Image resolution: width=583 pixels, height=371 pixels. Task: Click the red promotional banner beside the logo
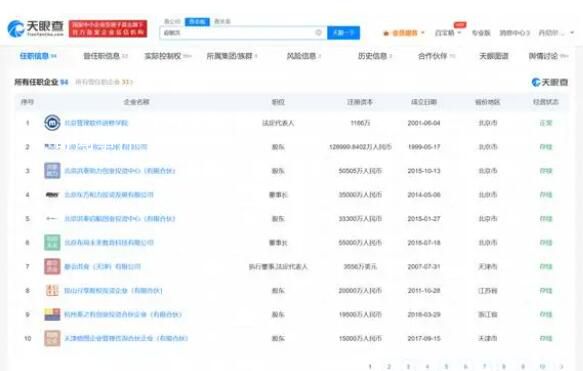(108, 29)
